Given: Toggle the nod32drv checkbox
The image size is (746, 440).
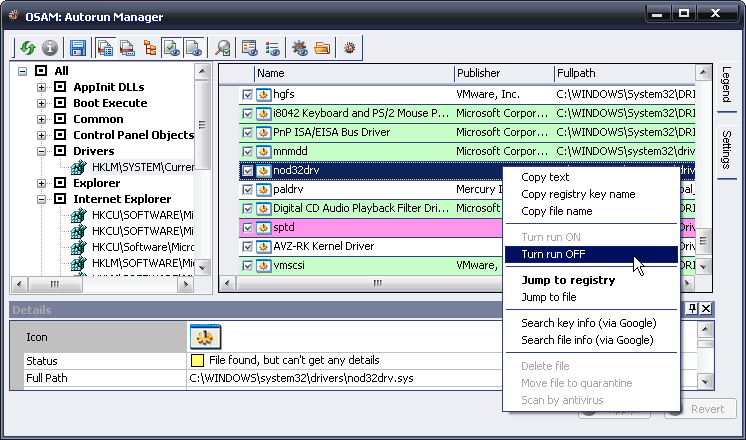Looking at the screenshot, I should 247,170.
